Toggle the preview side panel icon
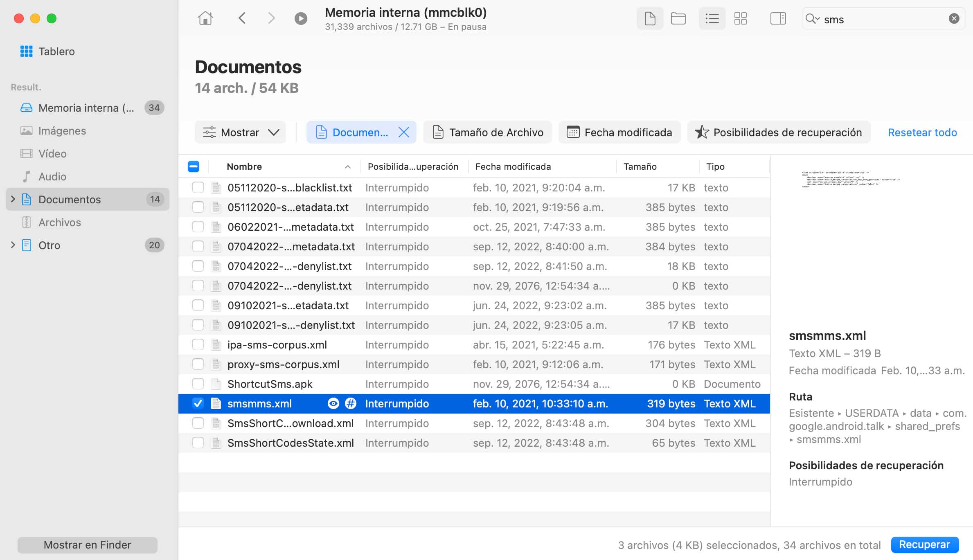The height and width of the screenshot is (560, 973). (x=778, y=18)
